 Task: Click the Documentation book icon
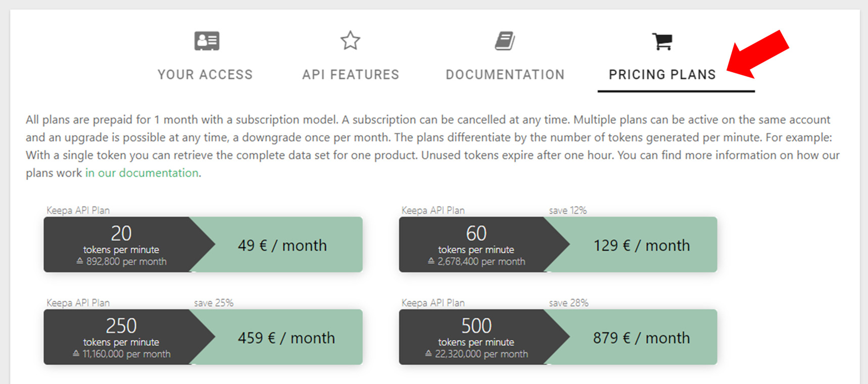coord(505,41)
